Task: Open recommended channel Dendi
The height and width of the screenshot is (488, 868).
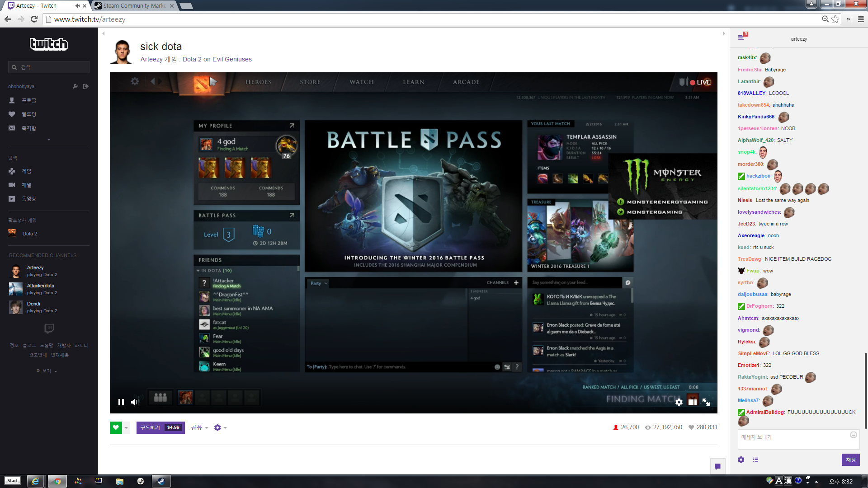Action: tap(33, 307)
